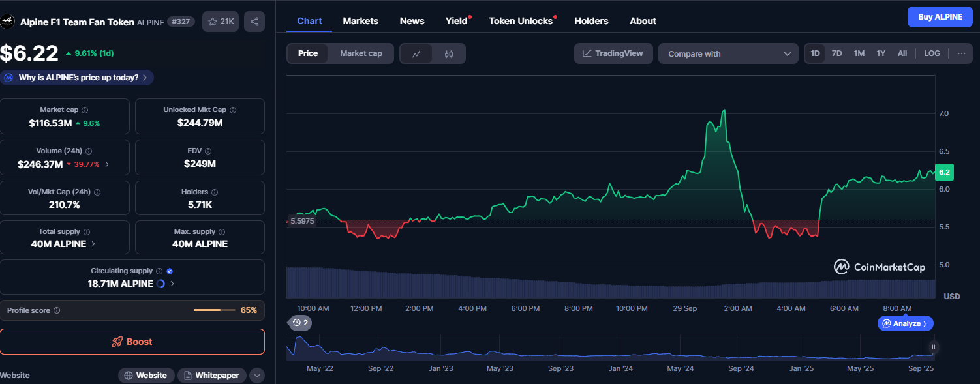Click the Unlocked Mkt Cap info icon
This screenshot has width=980, height=384.
(x=233, y=110)
